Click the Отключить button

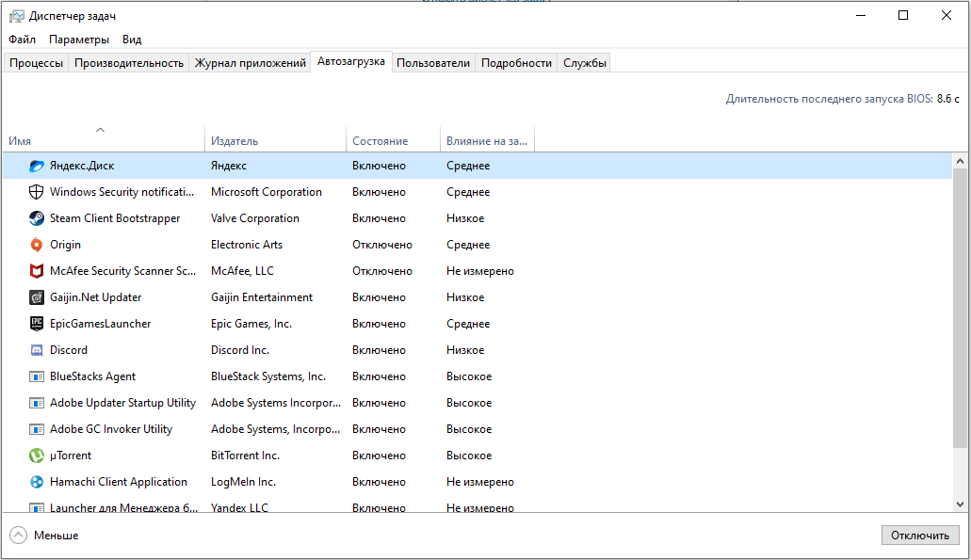(x=919, y=536)
